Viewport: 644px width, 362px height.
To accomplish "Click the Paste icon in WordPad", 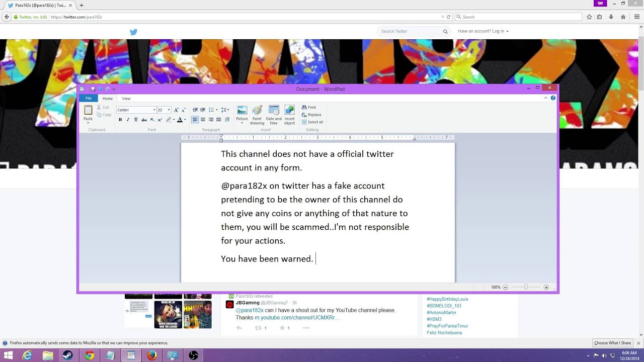I will point(88,110).
